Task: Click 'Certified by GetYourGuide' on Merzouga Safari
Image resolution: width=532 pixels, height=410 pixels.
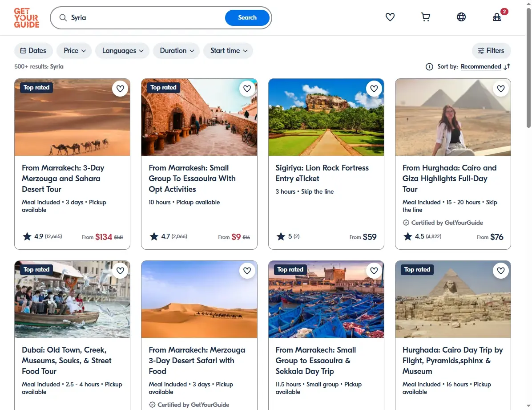Action: point(189,405)
